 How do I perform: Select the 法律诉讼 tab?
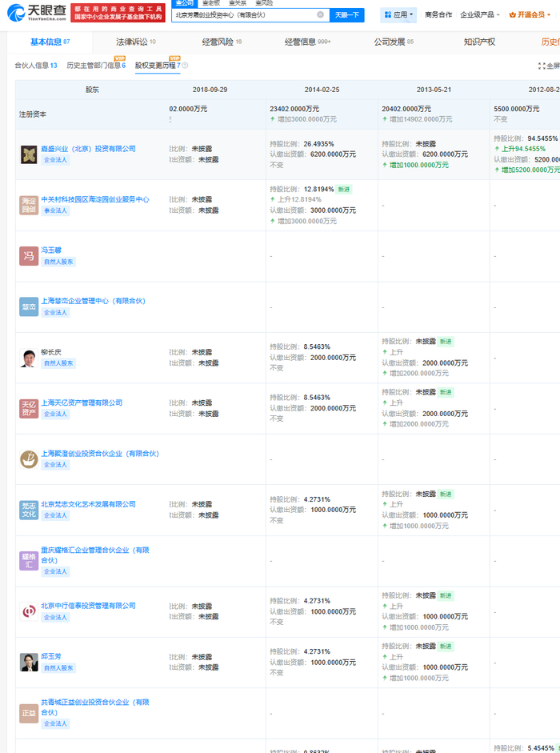click(135, 42)
